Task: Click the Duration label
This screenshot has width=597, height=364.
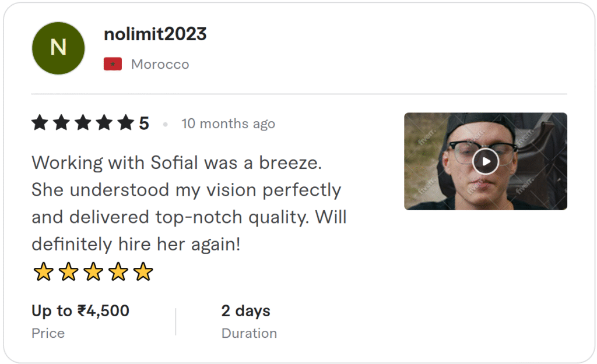Action: [249, 333]
